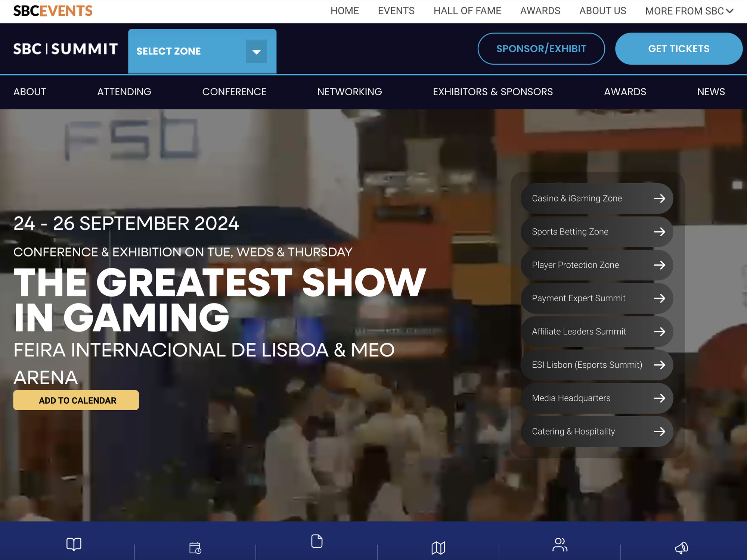The image size is (747, 560).
Task: Click the megaphone icon in bottom bar
Action: point(681,548)
